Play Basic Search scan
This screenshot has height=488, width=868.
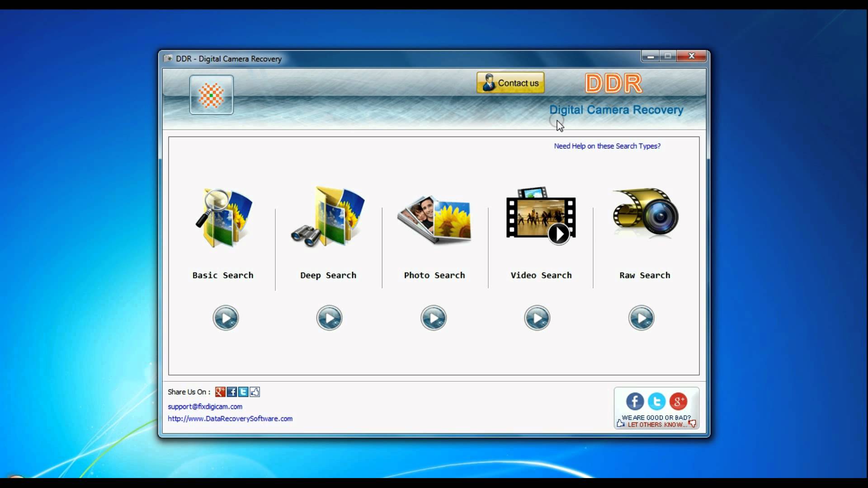(225, 318)
